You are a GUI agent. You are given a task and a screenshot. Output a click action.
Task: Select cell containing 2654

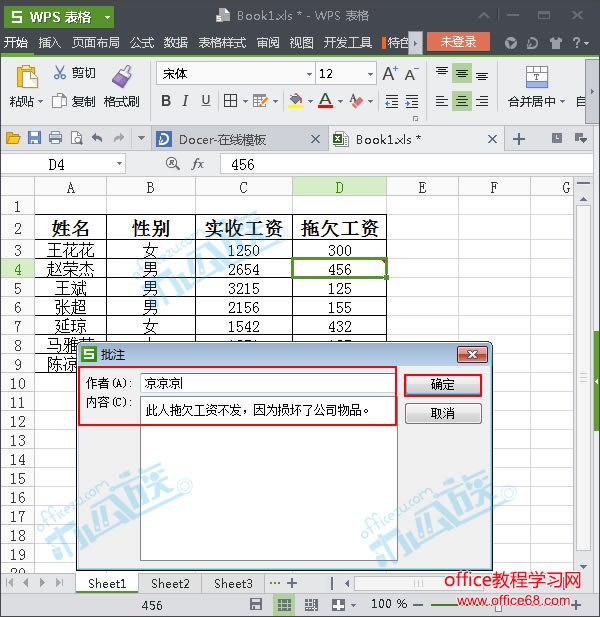pyautogui.click(x=244, y=270)
